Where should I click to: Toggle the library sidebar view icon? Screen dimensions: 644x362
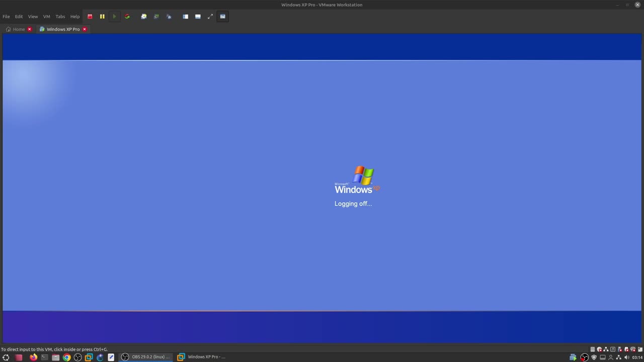point(185,17)
